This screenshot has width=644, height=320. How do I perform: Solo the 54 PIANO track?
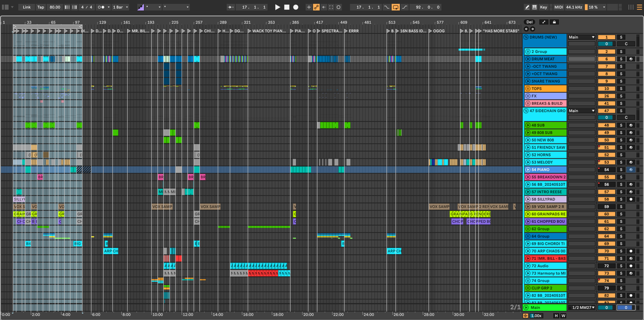coord(621,170)
